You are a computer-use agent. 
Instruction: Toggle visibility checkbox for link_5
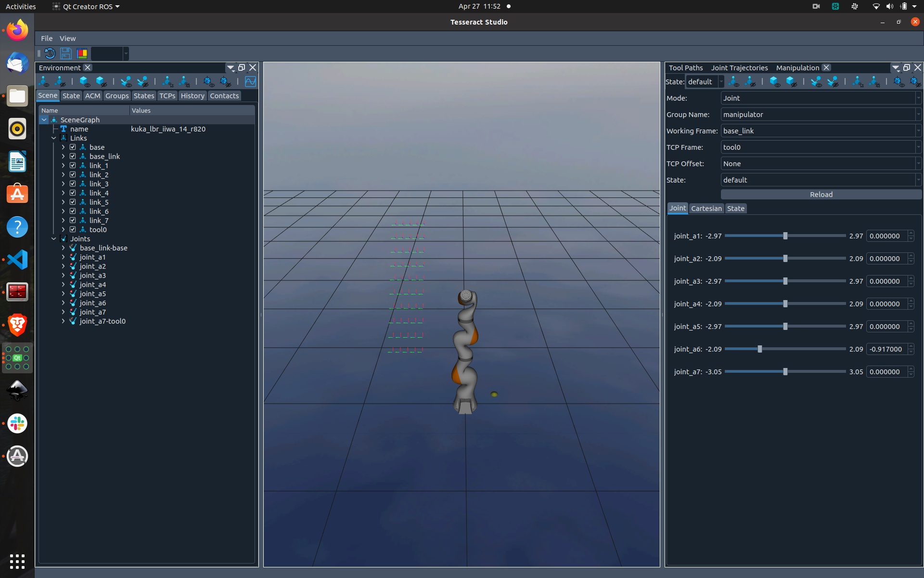point(73,202)
